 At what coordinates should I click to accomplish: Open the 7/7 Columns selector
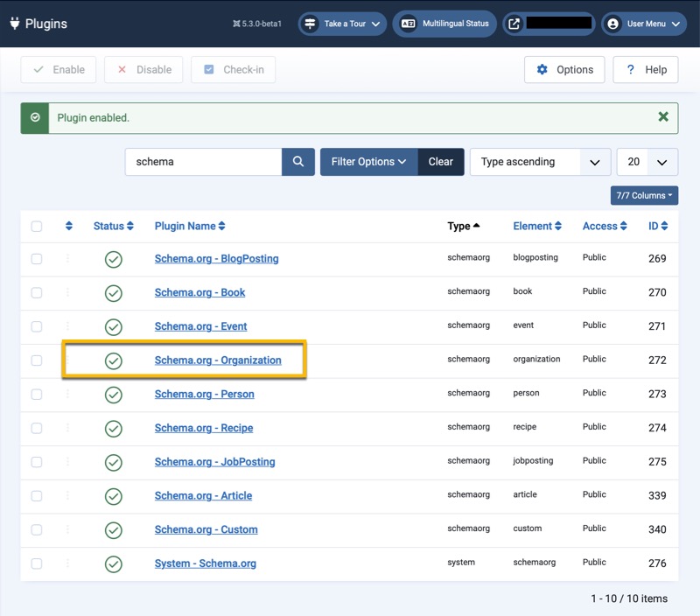click(x=643, y=195)
